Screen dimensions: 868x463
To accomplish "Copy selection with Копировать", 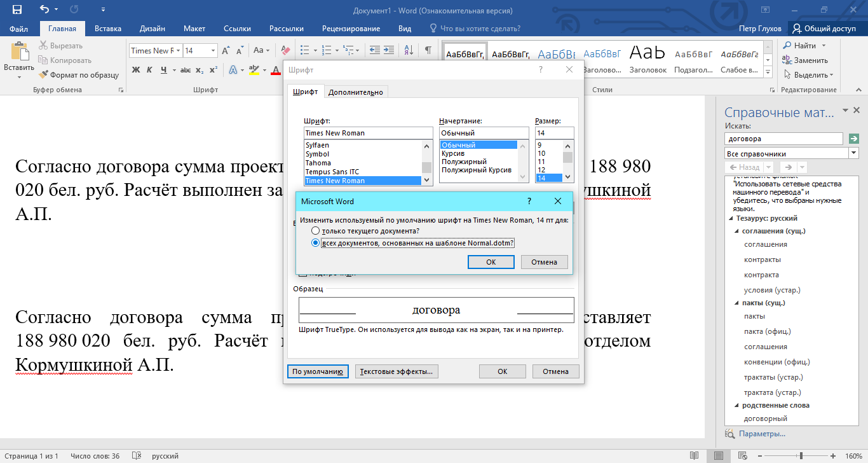I will tap(64, 60).
